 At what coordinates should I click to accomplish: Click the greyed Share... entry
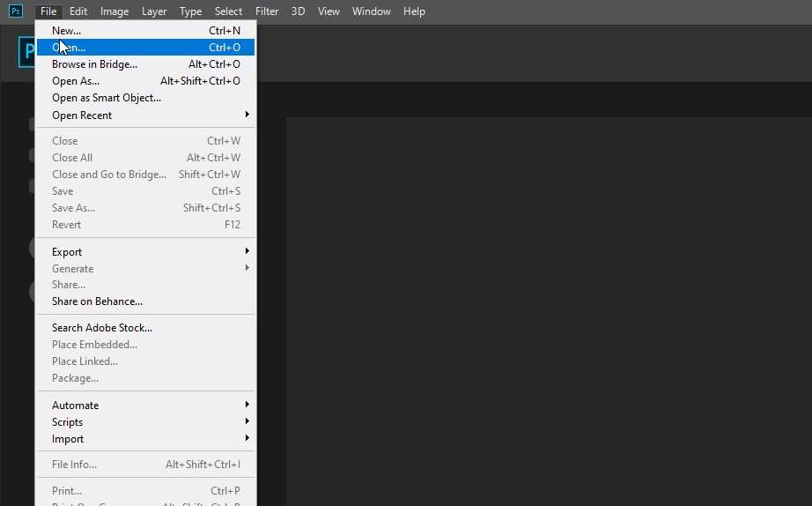(x=145, y=285)
